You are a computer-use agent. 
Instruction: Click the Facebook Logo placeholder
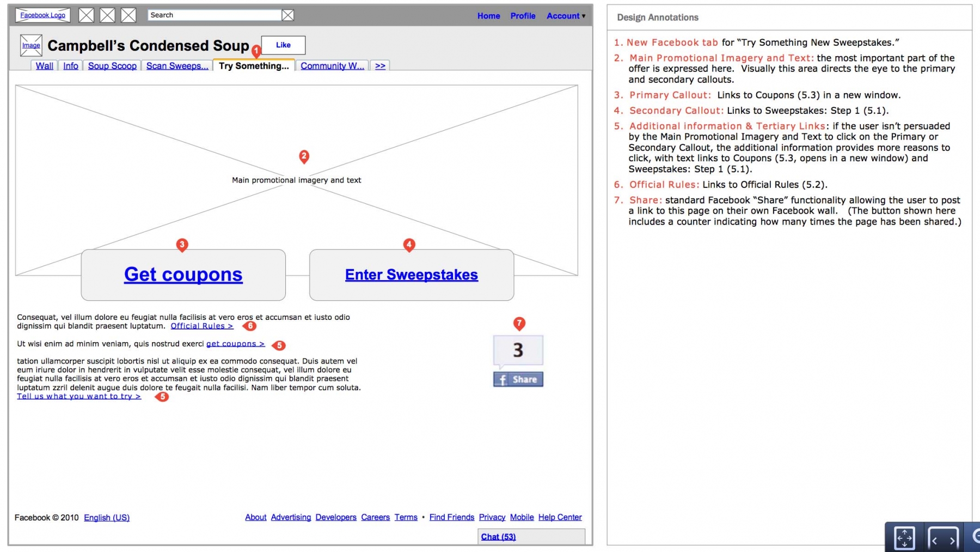pos(42,15)
